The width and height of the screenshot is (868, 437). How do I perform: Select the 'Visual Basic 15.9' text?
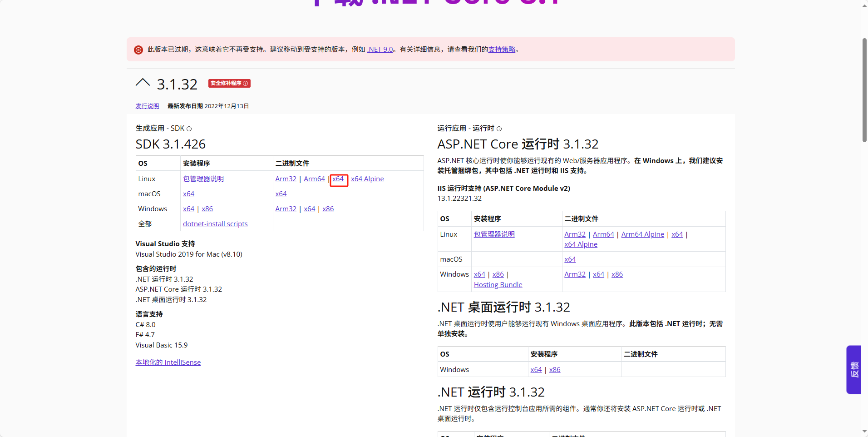tap(162, 345)
